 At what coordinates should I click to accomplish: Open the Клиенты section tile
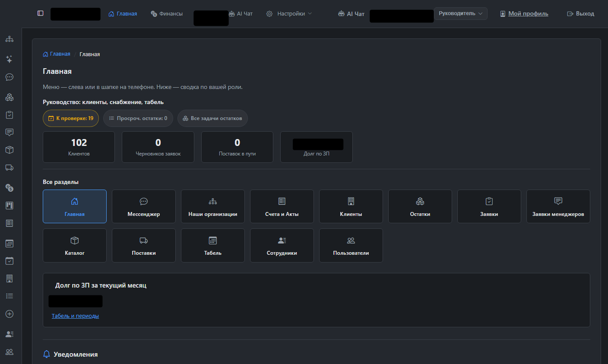(351, 206)
